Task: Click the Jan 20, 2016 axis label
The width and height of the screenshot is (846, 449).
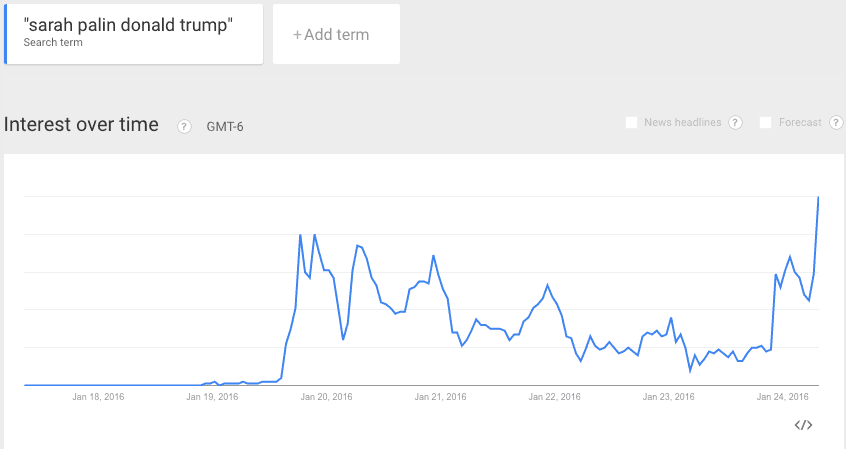Action: click(x=326, y=397)
